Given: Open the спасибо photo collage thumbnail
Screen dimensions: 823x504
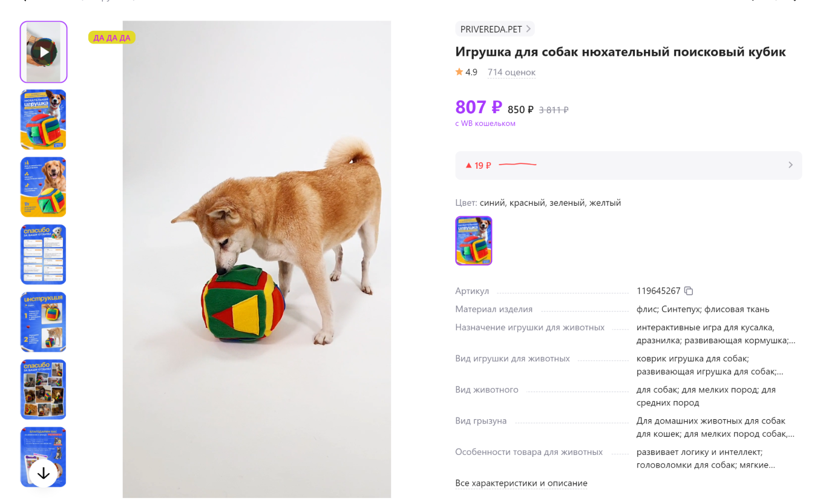Looking at the screenshot, I should click(44, 389).
